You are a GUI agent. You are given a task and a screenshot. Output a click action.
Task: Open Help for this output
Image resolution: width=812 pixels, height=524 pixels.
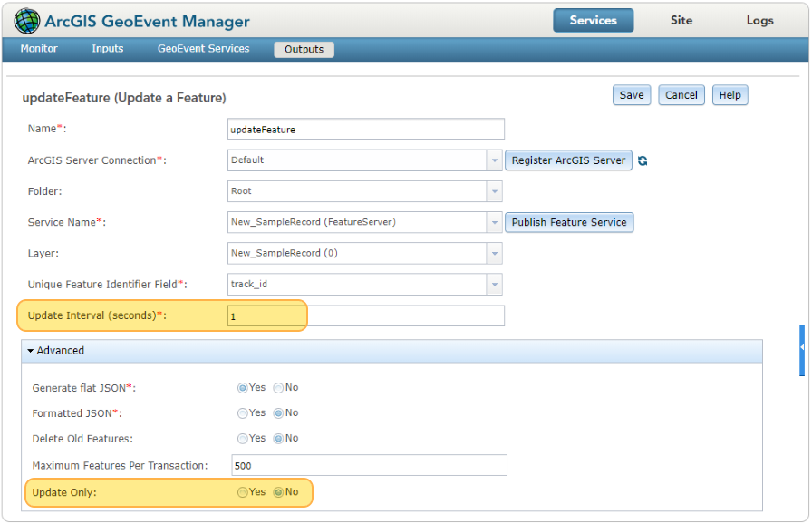click(730, 95)
